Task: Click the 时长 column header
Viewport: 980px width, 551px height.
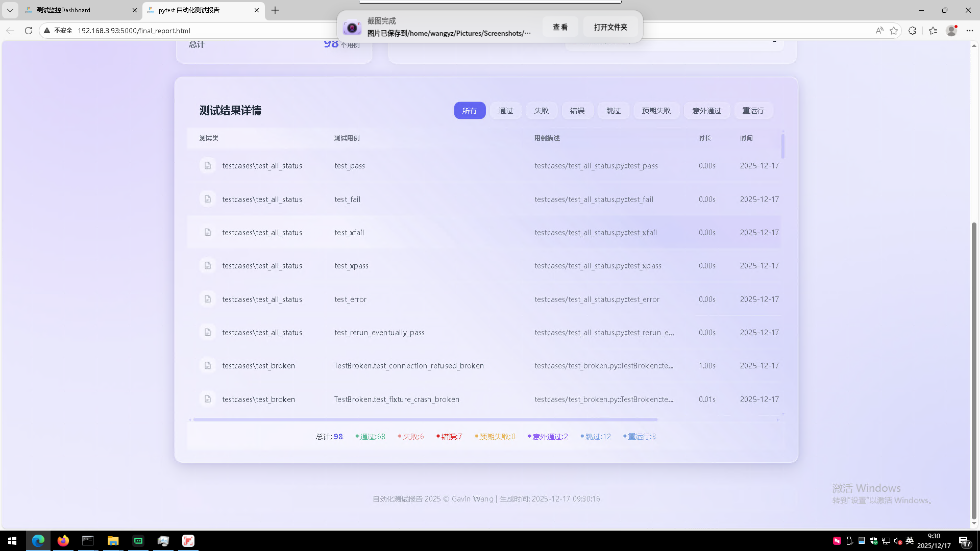Action: coord(705,138)
